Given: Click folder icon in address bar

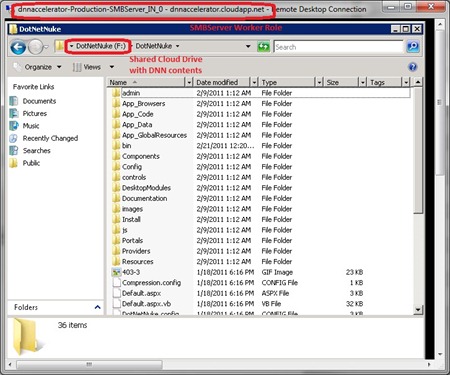Looking at the screenshot, I should pos(59,46).
